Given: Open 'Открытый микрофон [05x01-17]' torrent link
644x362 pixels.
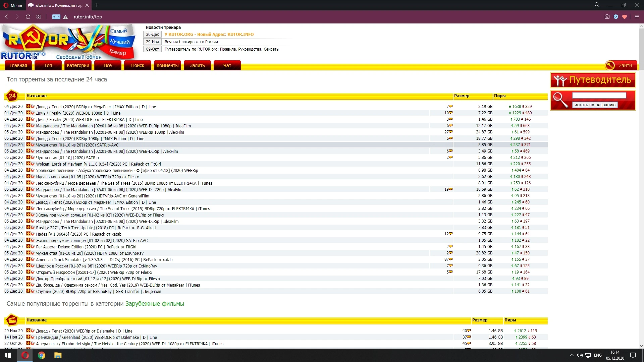Looking at the screenshot, I should click(x=94, y=273).
